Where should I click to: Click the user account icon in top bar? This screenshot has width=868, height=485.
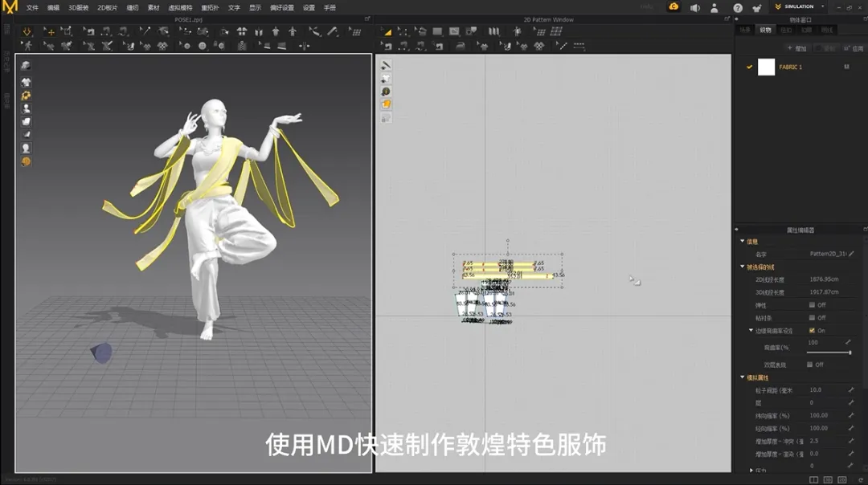click(714, 8)
